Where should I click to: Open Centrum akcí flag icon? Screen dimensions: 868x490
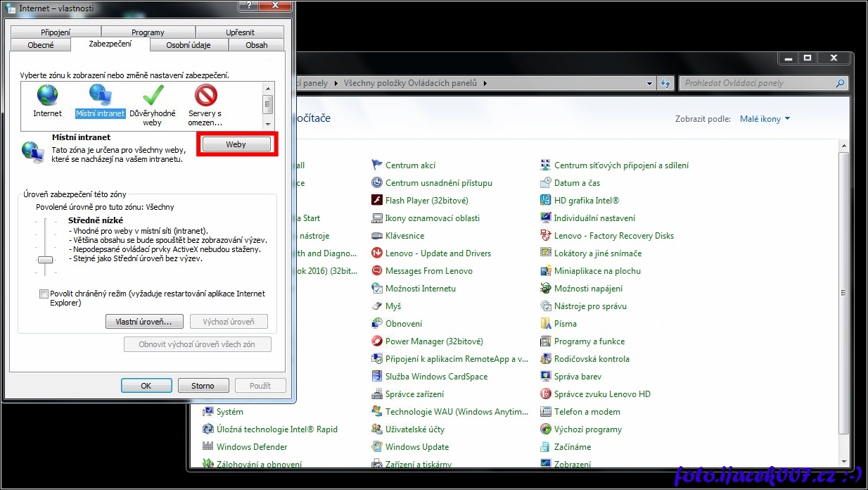pos(377,165)
